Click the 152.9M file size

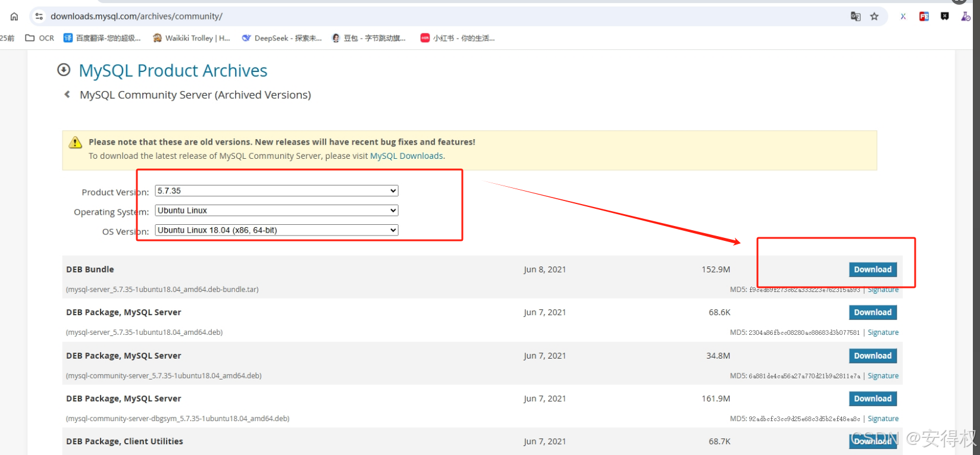click(716, 269)
